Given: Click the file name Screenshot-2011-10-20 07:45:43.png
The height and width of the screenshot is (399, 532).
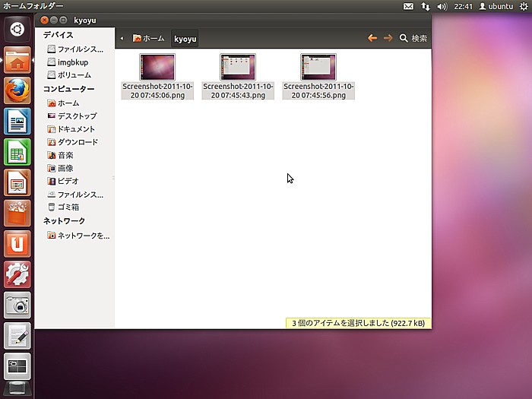Looking at the screenshot, I should [238, 91].
